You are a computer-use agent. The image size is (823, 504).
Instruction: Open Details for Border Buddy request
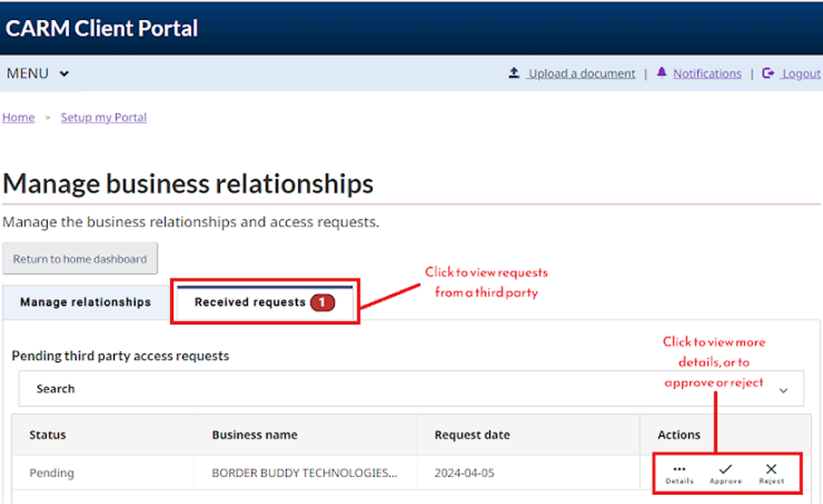(x=680, y=474)
